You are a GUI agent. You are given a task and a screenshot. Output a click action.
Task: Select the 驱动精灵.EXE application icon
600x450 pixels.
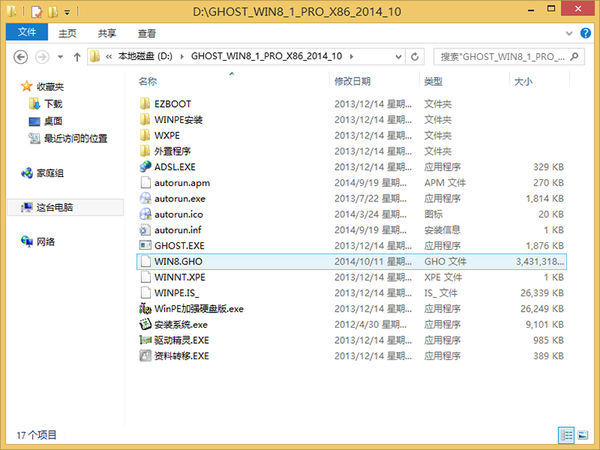coord(145,340)
